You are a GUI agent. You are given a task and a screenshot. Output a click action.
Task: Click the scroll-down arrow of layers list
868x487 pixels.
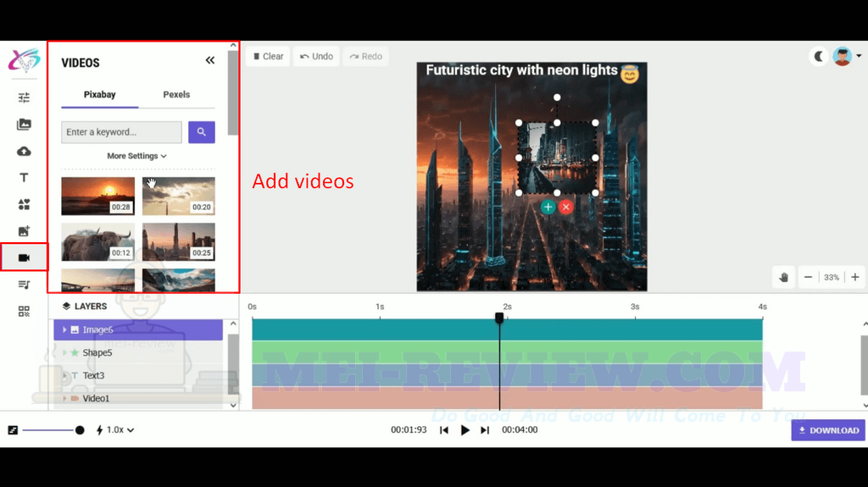click(x=233, y=405)
